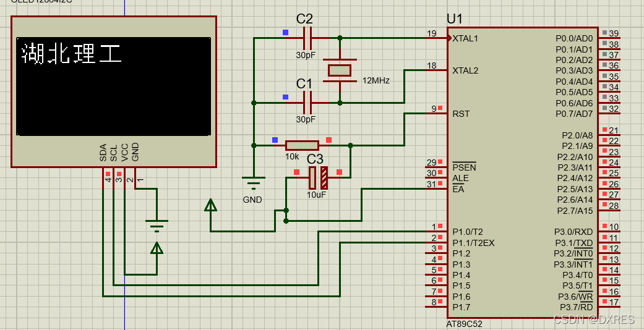
Task: Click the 30pF value under C1
Action: (306, 119)
